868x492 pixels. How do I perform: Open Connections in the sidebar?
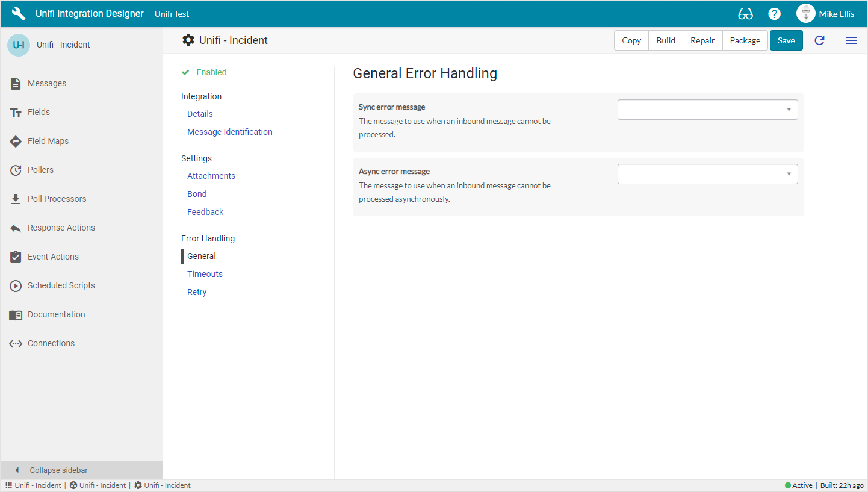click(51, 343)
